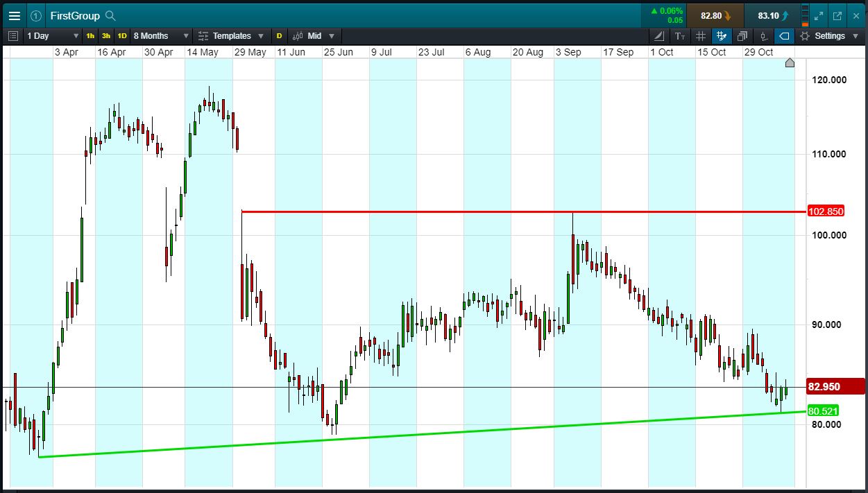Viewport: 868px width, 493px height.
Task: Click the stacked windows clone icon
Action: [x=742, y=36]
